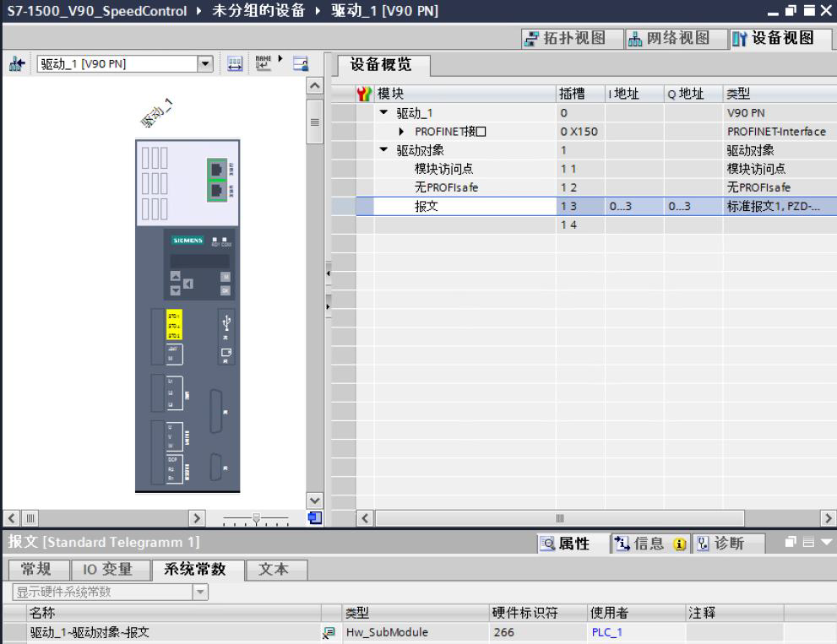Toggle the address labels toolbar icon
The height and width of the screenshot is (644, 837).
(x=235, y=64)
